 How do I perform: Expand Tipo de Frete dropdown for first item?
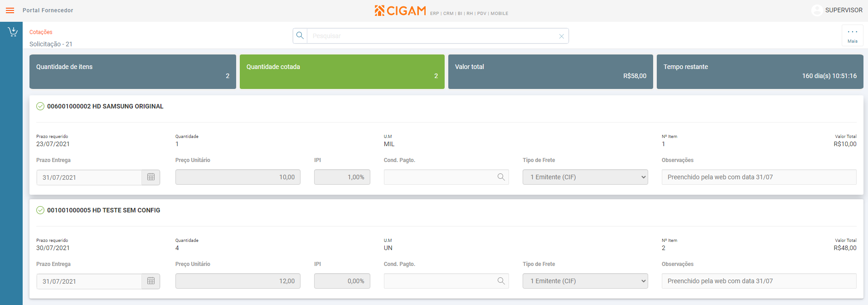point(585,177)
